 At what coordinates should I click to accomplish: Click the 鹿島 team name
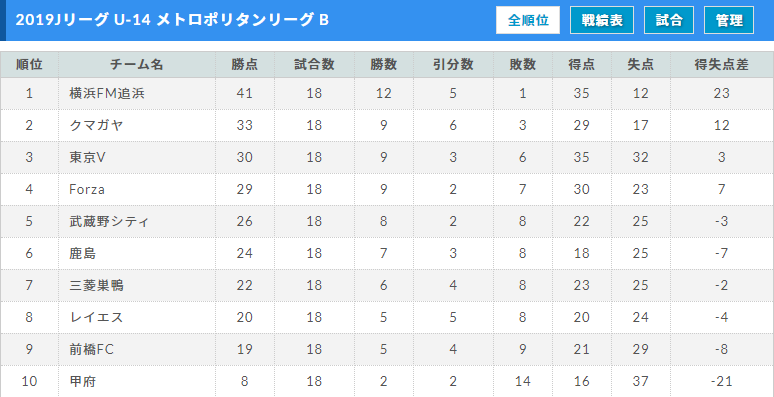[x=83, y=254]
